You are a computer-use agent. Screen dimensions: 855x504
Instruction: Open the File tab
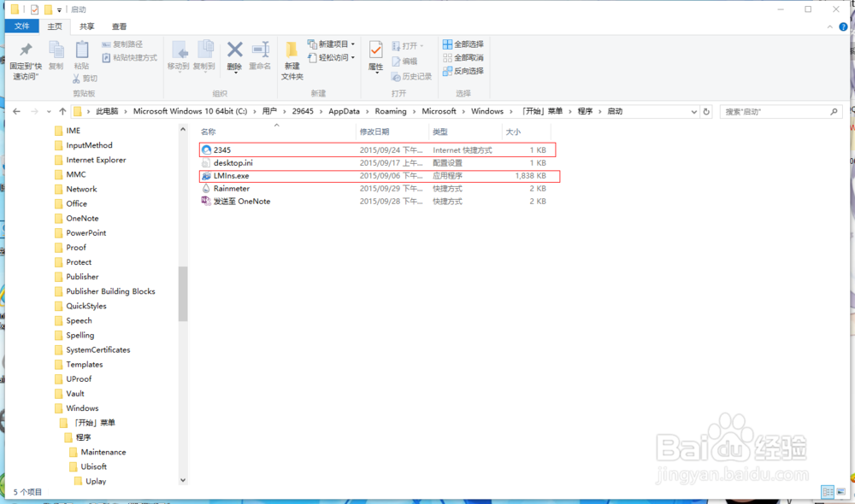tap(22, 26)
